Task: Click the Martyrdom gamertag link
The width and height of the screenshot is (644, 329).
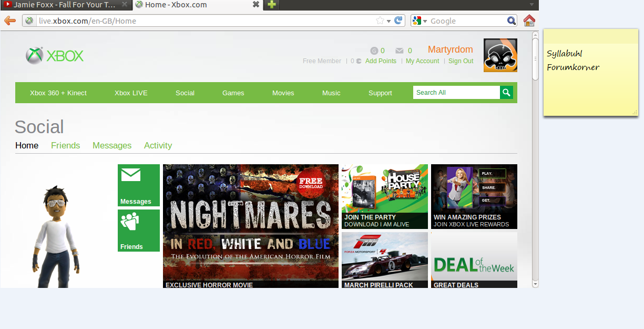Action: tap(451, 49)
